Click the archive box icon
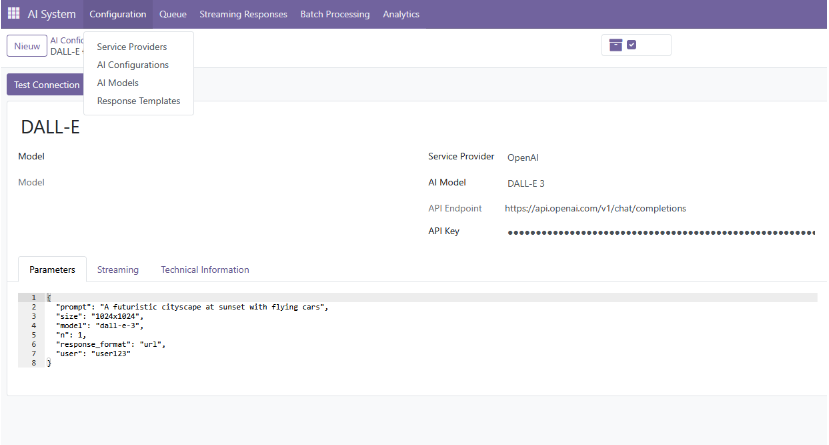The width and height of the screenshot is (829, 445). pos(616,45)
